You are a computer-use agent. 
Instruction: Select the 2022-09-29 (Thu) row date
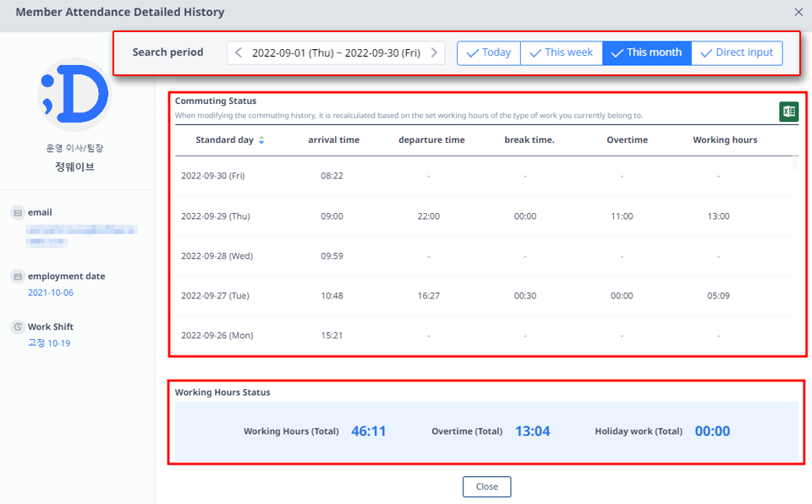[x=216, y=216]
